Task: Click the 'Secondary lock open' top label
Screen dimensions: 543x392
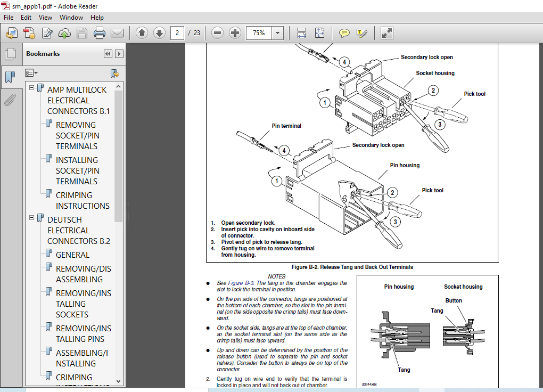Action: pyautogui.click(x=426, y=57)
